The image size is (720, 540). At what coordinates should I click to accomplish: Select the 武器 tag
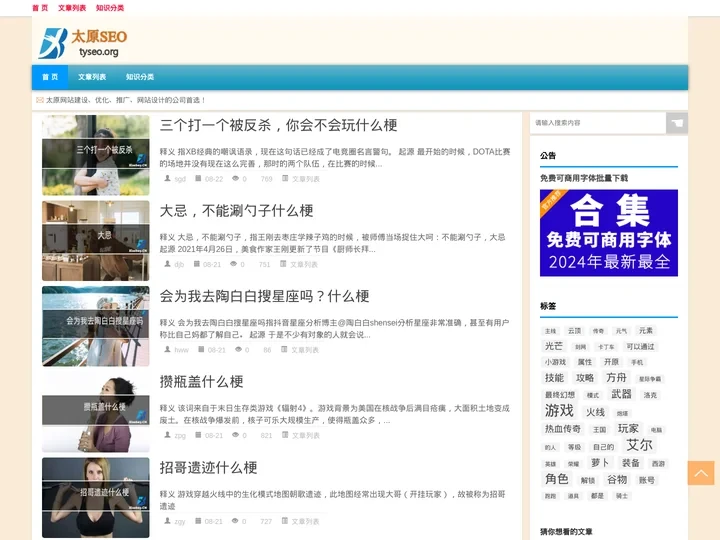621,394
